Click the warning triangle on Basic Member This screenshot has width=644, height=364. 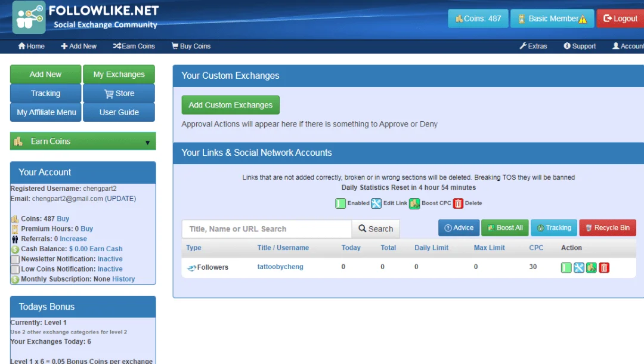[583, 19]
